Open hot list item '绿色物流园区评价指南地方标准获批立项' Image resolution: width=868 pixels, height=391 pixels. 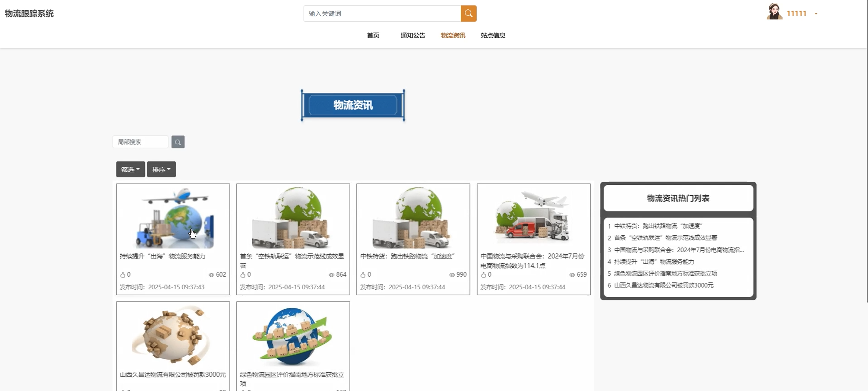point(665,273)
